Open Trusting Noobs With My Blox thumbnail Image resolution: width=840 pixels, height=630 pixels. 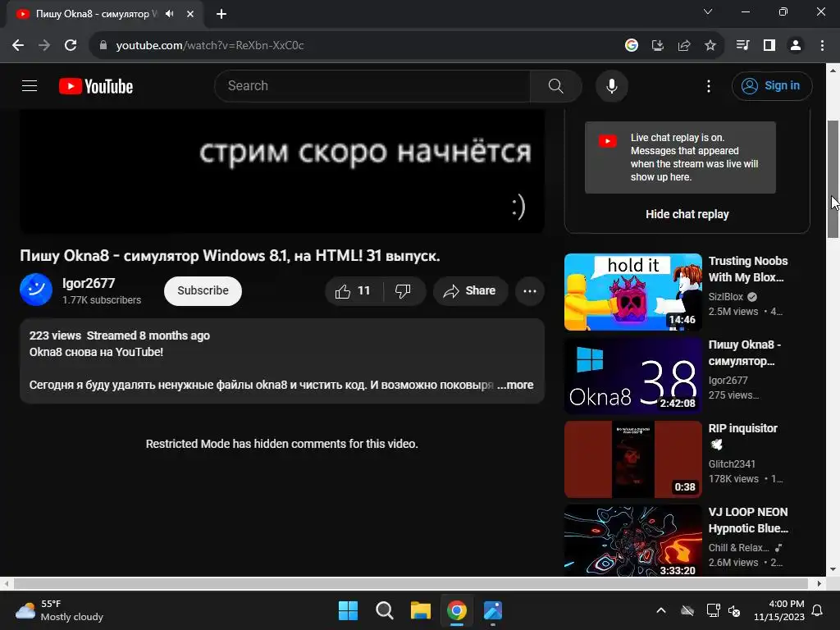click(x=632, y=291)
